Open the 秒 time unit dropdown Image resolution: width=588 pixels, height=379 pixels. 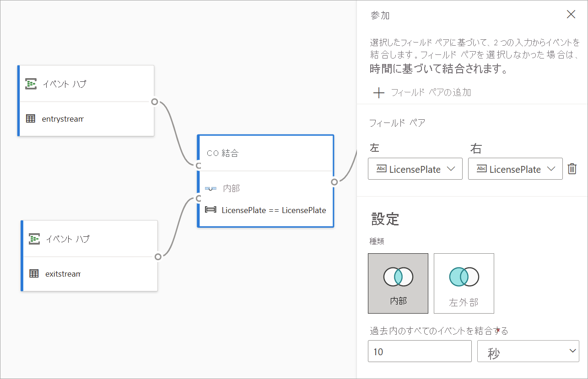click(x=528, y=351)
